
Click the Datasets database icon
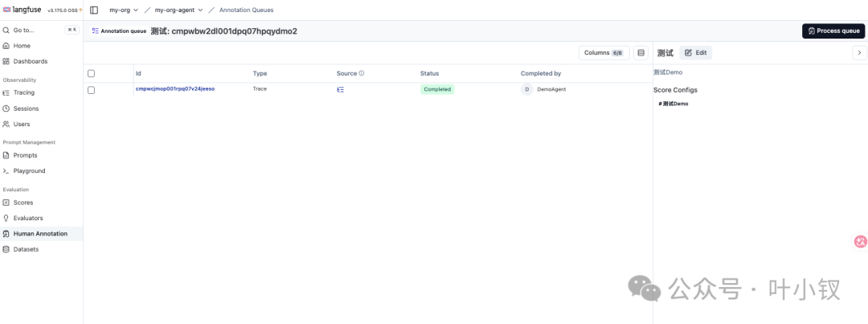(6, 249)
